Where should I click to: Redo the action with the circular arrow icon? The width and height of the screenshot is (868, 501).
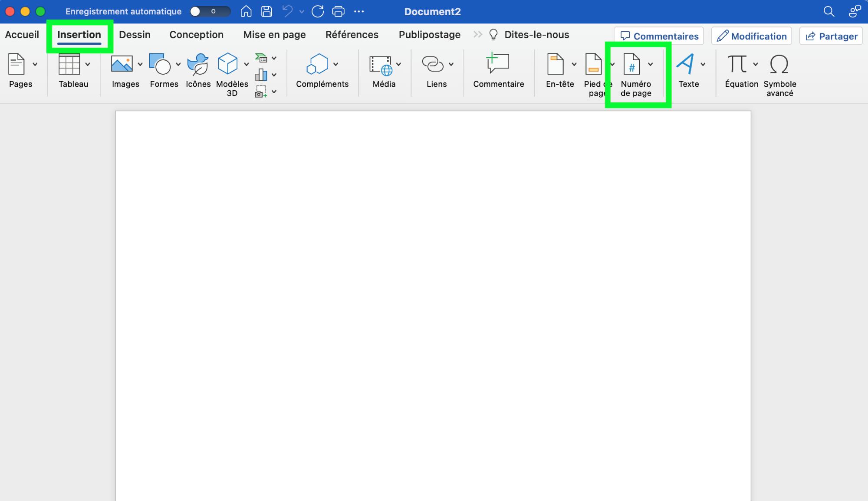pos(318,11)
